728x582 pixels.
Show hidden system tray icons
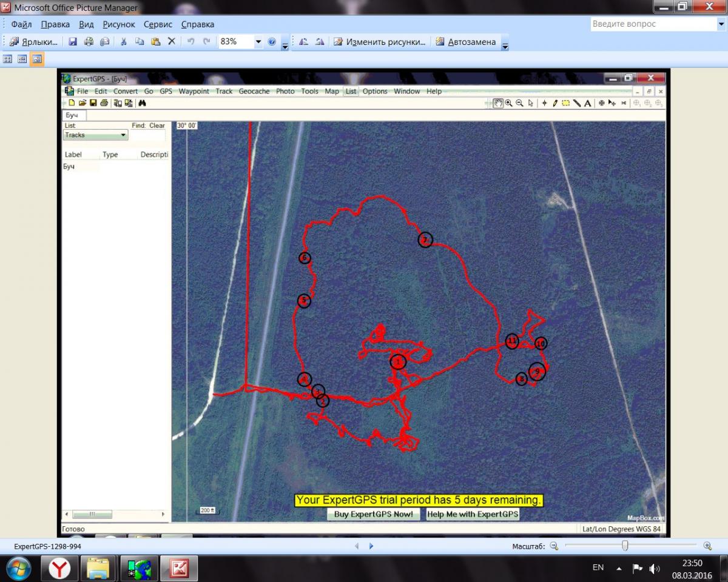pos(619,569)
